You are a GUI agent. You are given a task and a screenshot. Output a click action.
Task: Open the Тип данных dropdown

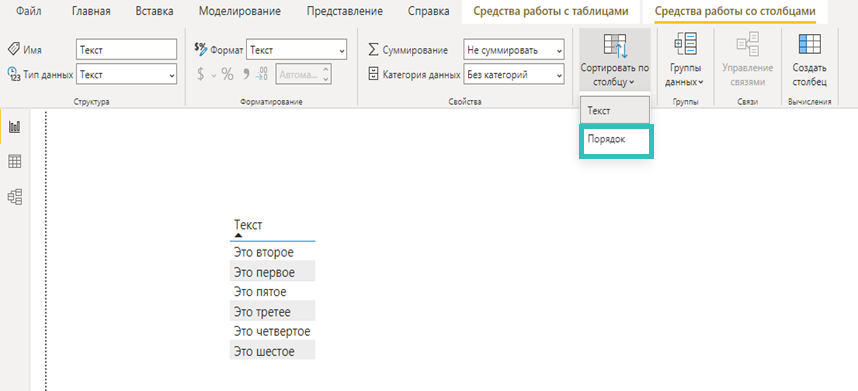pos(126,74)
